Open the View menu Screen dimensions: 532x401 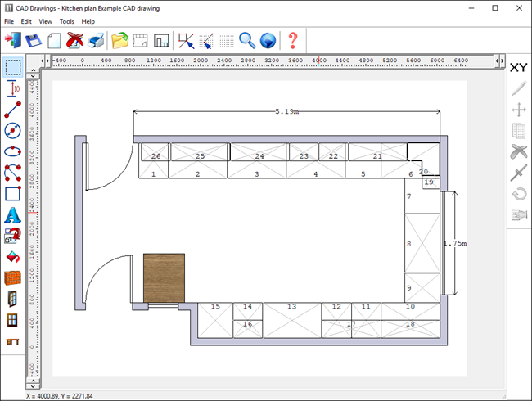(x=46, y=21)
